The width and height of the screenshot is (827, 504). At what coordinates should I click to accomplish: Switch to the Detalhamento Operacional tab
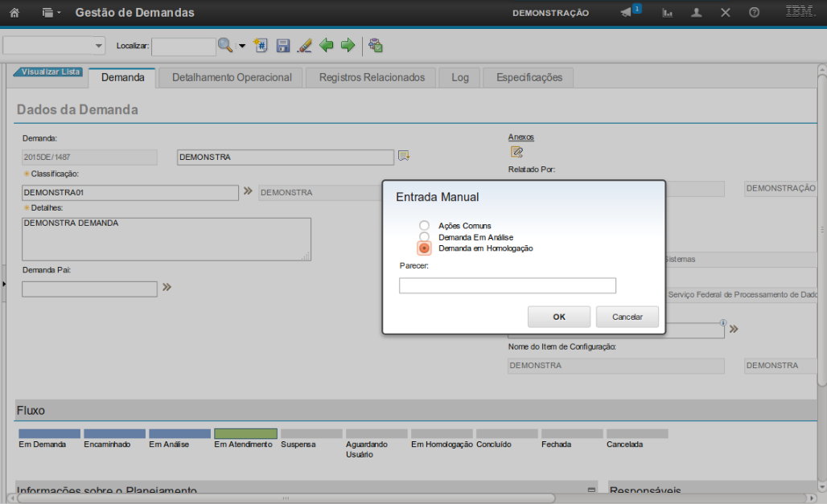tap(232, 77)
